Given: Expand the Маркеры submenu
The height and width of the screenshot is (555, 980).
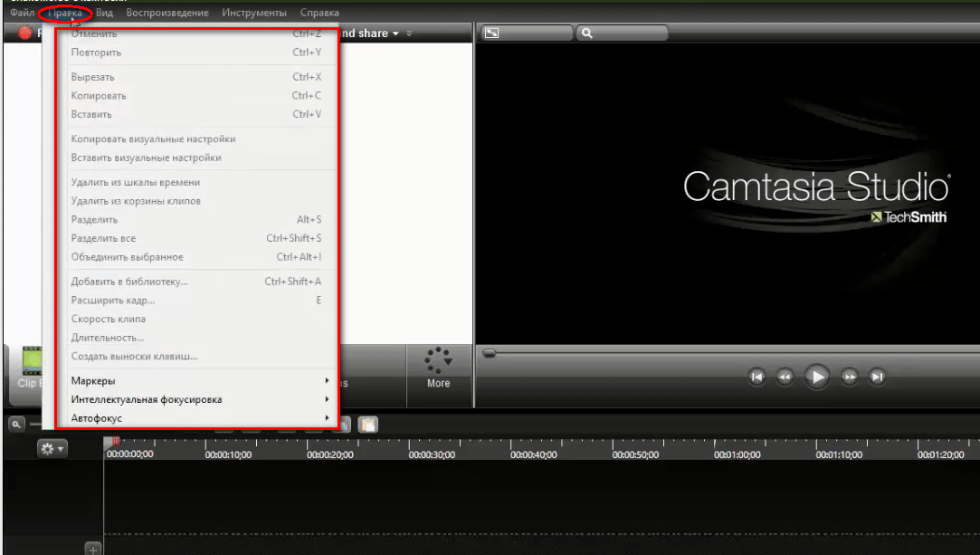Looking at the screenshot, I should (x=199, y=381).
